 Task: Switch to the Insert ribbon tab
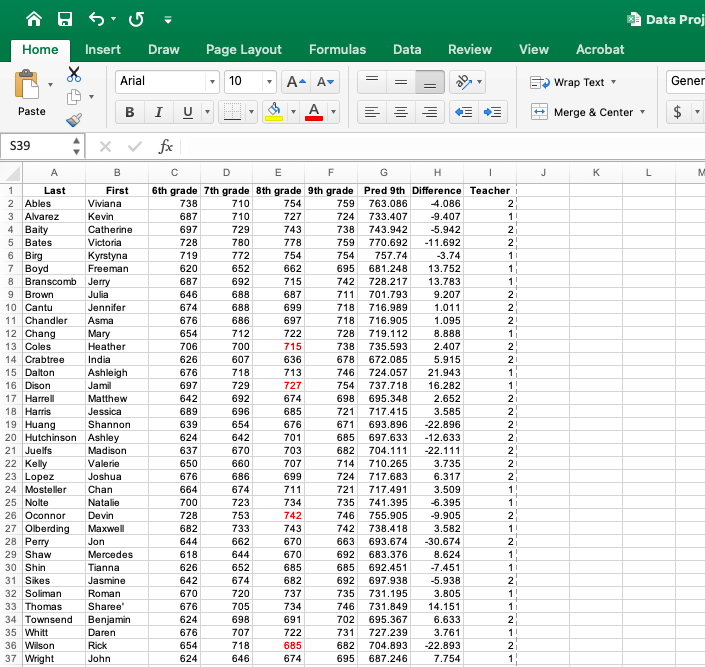[x=103, y=49]
